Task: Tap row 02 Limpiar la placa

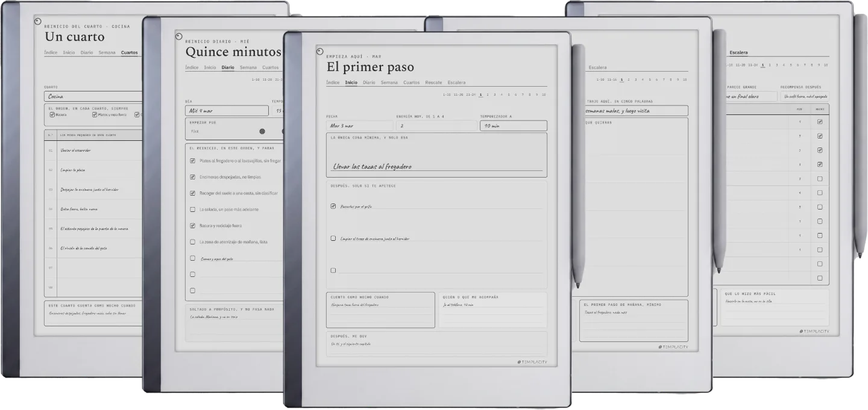Action: (x=93, y=170)
